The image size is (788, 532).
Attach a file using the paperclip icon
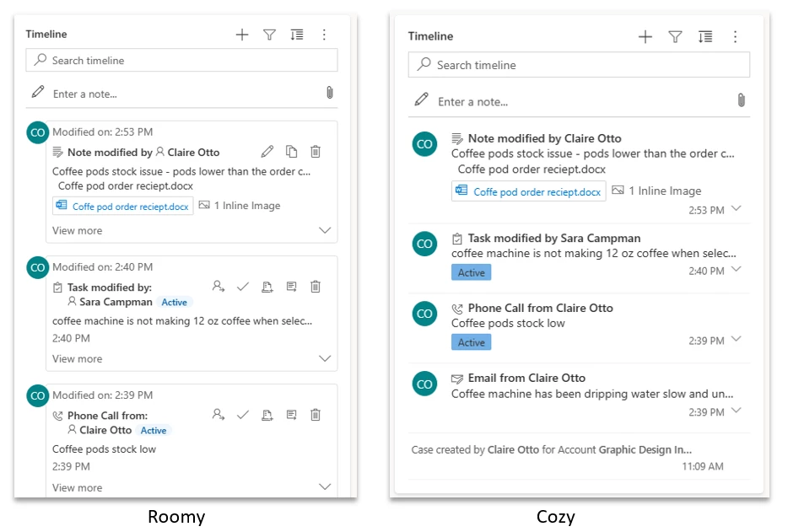330,92
